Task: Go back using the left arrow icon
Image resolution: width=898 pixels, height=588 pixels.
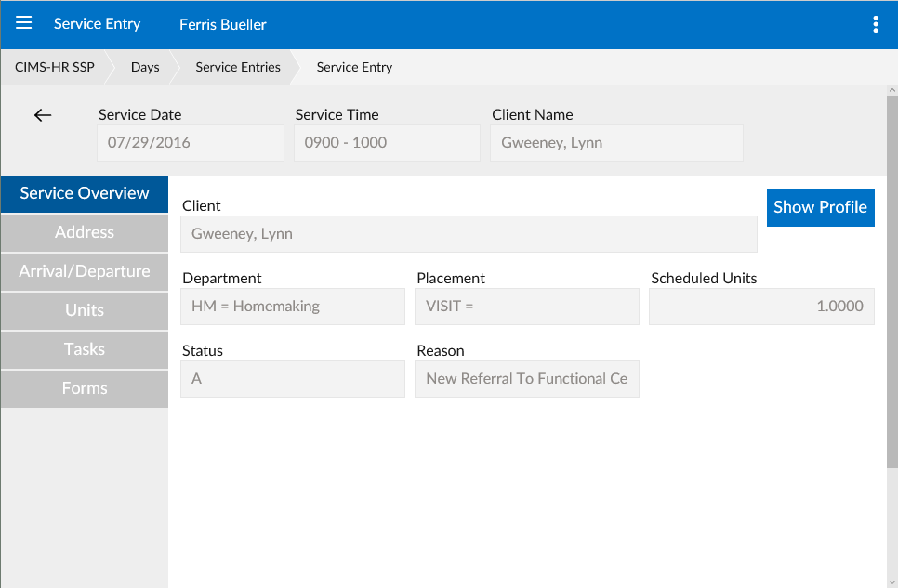Action: pyautogui.click(x=43, y=115)
